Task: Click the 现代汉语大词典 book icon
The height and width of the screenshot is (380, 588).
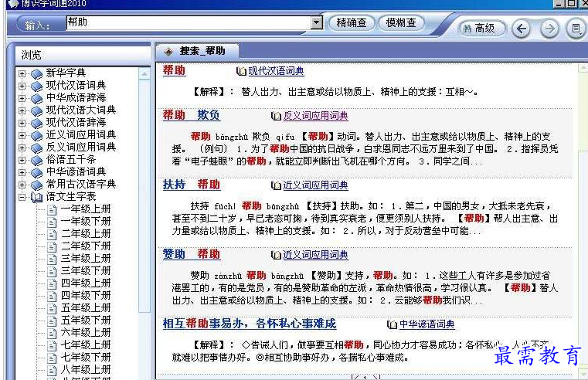Action: click(36, 111)
